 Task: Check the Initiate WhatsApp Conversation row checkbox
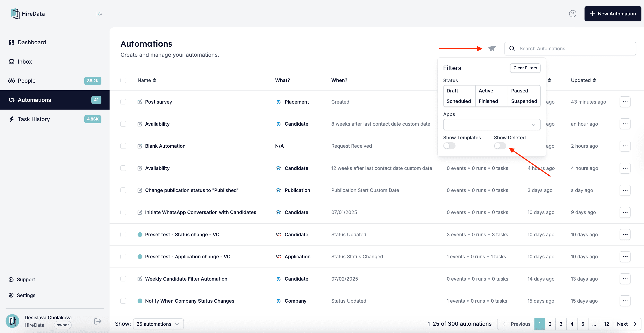123,212
